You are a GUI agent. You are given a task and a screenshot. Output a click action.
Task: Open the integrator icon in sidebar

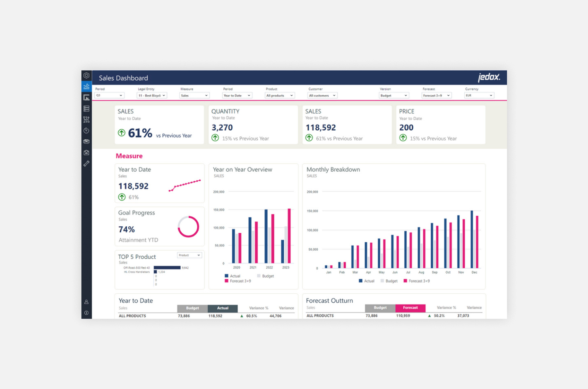(x=86, y=141)
